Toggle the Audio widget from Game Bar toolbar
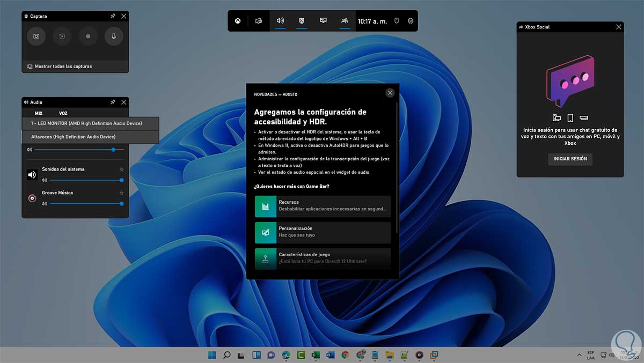This screenshot has width=644, height=363. tap(280, 21)
